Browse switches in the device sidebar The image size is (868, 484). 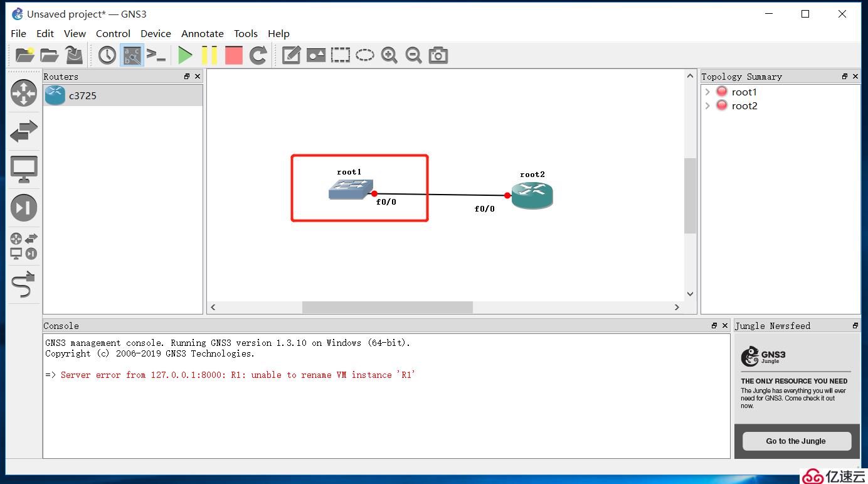(x=24, y=131)
